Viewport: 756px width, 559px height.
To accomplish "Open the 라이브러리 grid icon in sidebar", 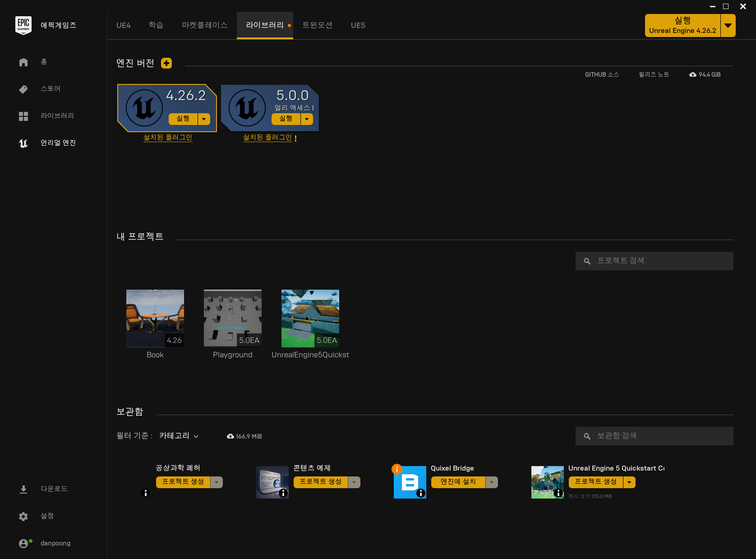I will coord(23,116).
